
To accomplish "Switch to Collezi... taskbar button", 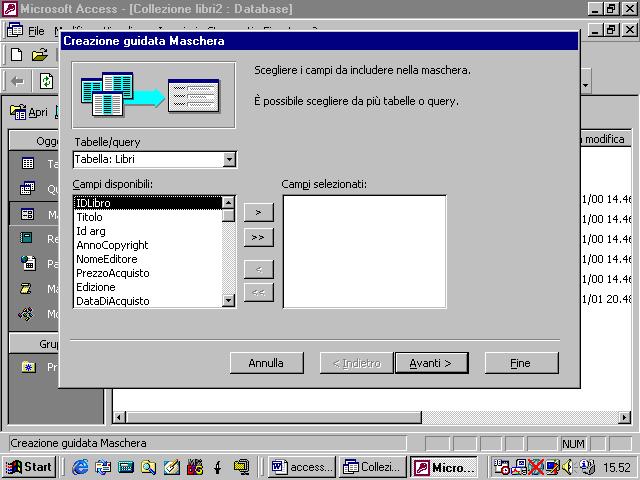I will coord(373,467).
